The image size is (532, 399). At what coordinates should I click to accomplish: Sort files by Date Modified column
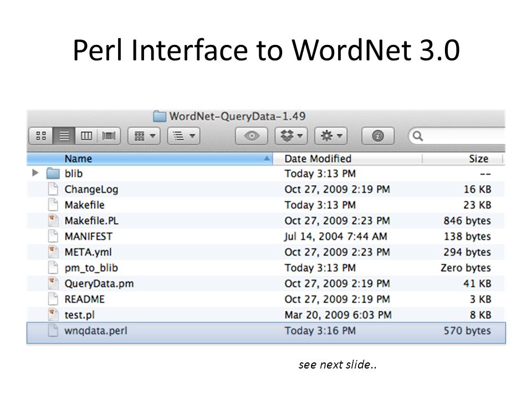(x=347, y=159)
